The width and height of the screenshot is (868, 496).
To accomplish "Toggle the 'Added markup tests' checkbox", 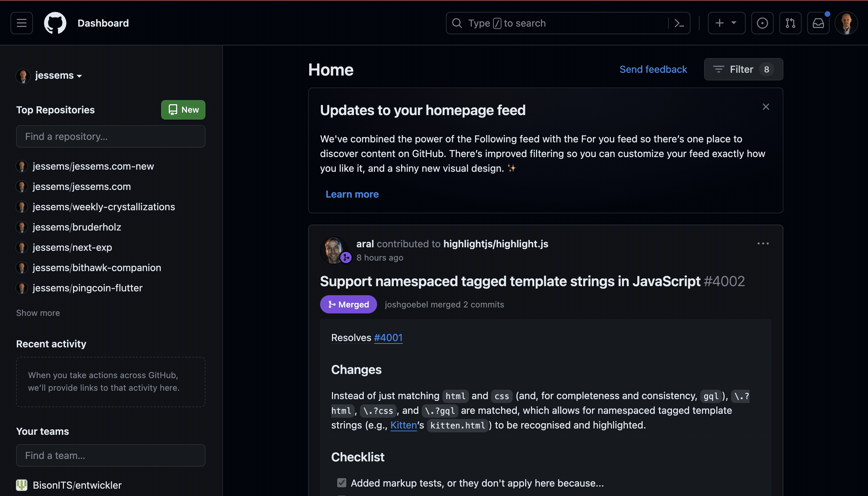I will (x=342, y=483).
